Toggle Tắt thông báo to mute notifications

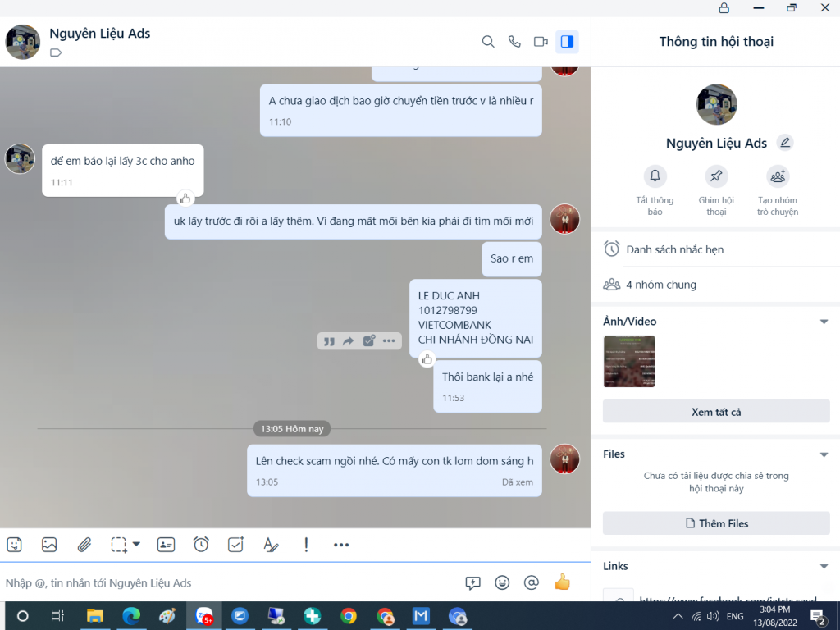pos(655,176)
